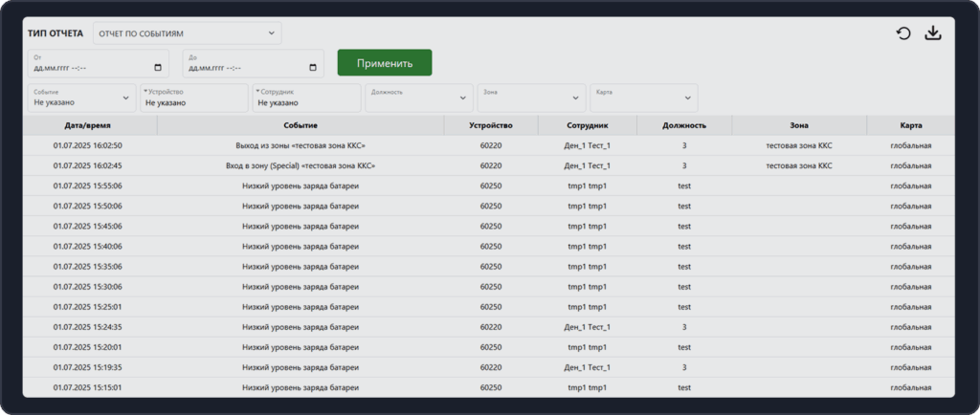The height and width of the screenshot is (415, 980).
Task: Click the Сотрудник column header
Action: pyautogui.click(x=587, y=125)
